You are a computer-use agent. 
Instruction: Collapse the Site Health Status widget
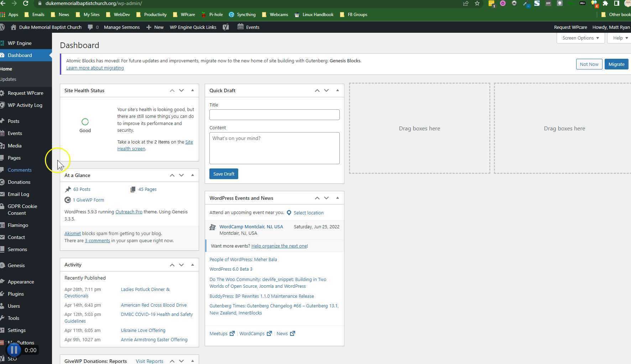tap(192, 90)
